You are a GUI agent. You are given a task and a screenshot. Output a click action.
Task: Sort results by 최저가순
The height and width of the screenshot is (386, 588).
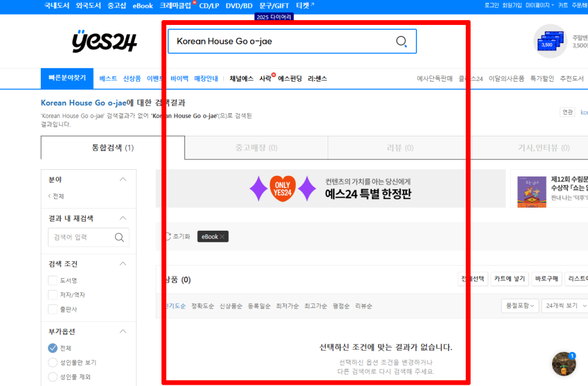tap(287, 306)
